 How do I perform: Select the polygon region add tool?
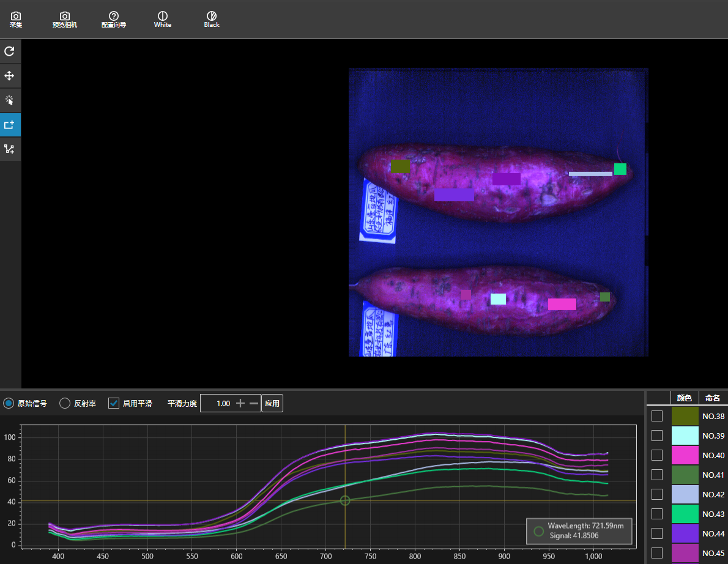click(10, 149)
